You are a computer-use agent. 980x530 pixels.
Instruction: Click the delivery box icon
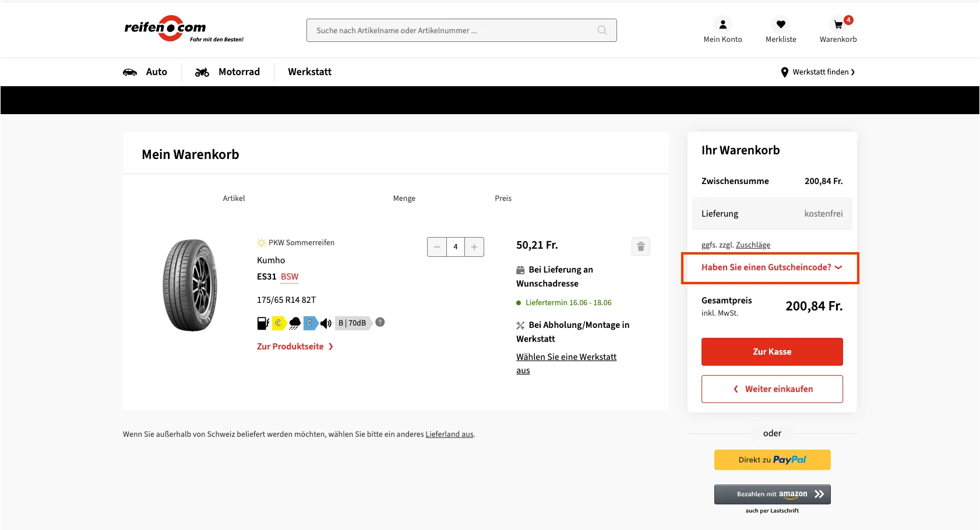520,270
